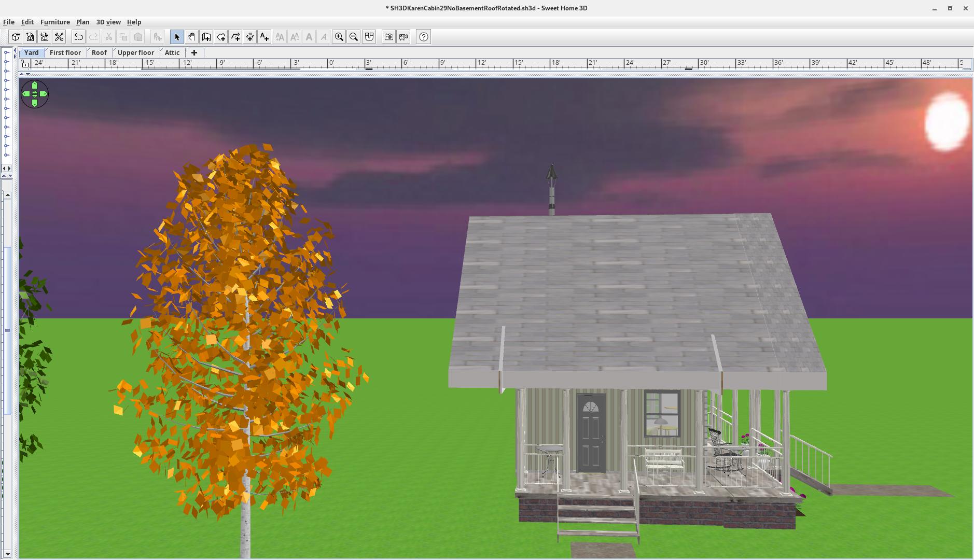The image size is (974, 560).
Task: Choose the Add text labels tool
Action: (265, 37)
